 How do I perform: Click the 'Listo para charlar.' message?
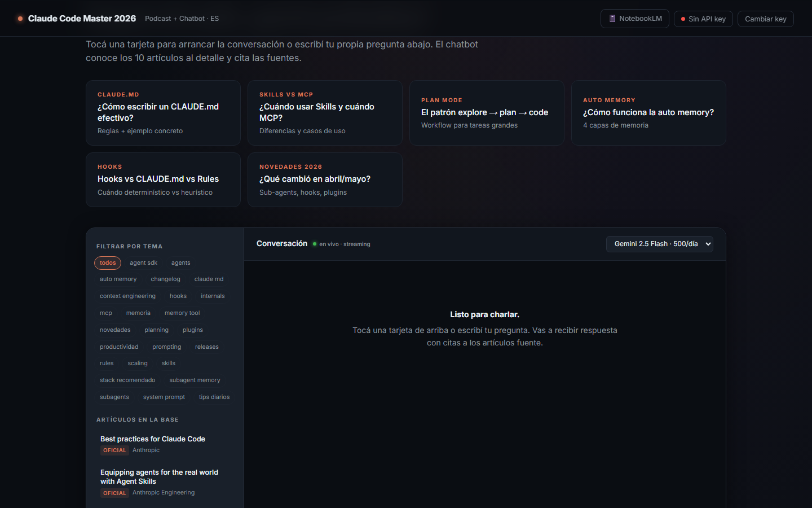point(485,314)
